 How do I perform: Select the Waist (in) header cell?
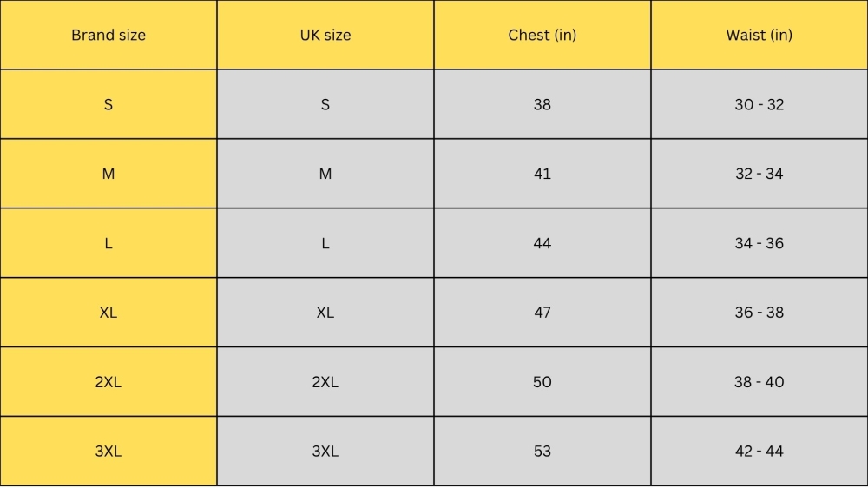click(759, 36)
